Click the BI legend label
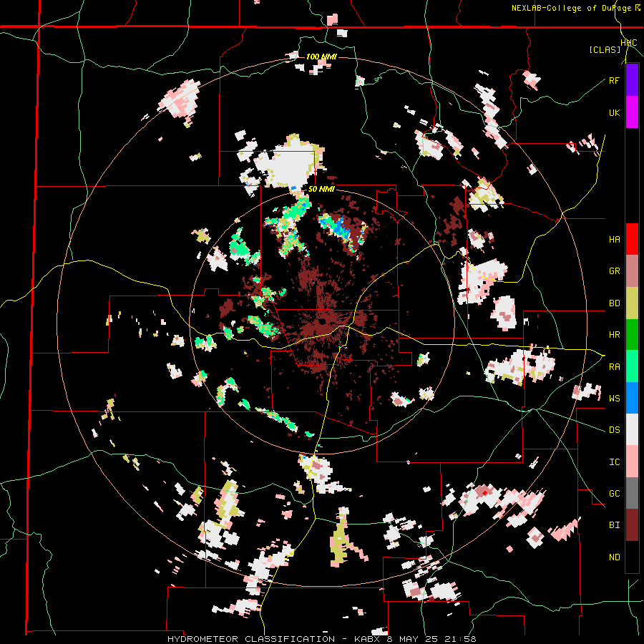 click(614, 525)
